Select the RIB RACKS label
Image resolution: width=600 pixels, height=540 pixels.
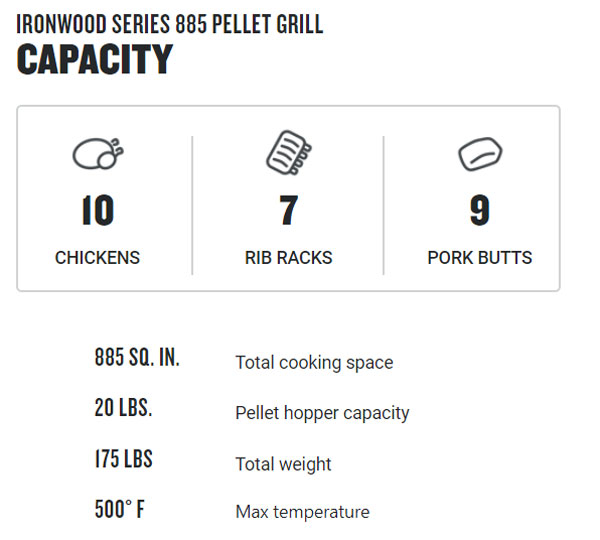(288, 258)
